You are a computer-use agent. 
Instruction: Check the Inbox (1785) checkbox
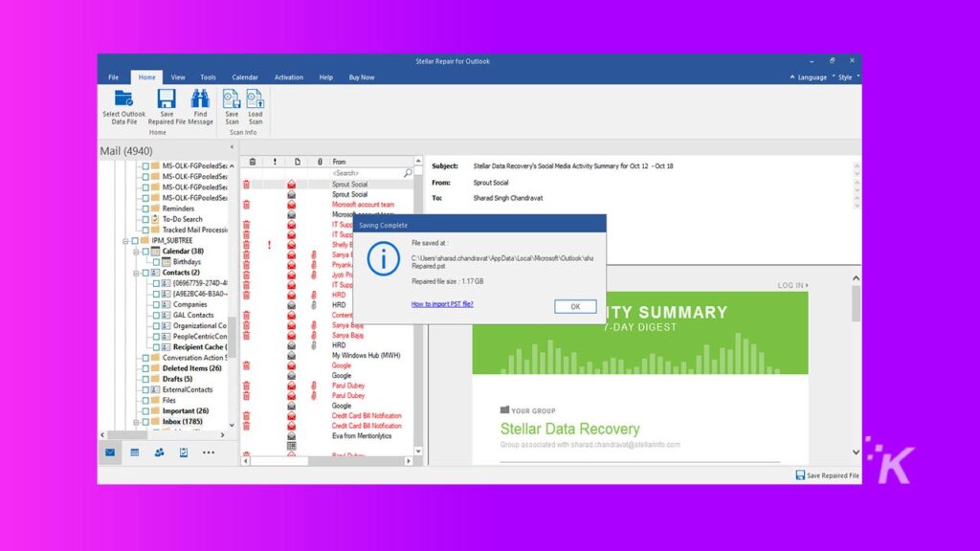(x=145, y=422)
